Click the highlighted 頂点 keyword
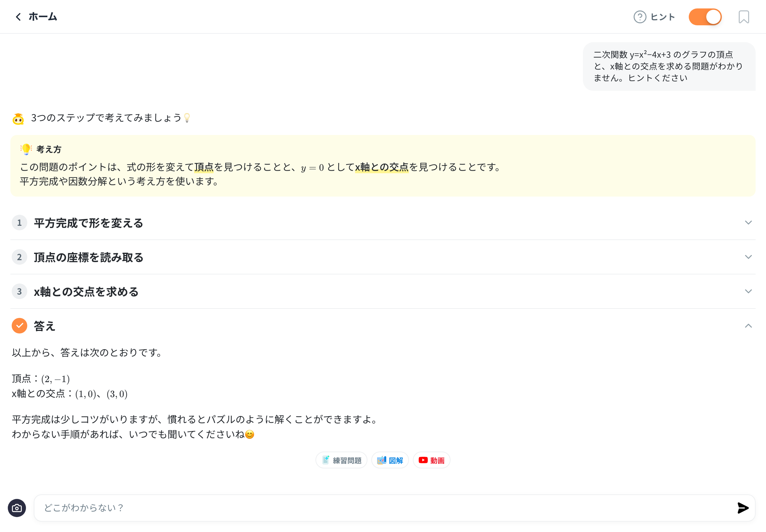Screen dimensions: 766x532 (x=204, y=167)
